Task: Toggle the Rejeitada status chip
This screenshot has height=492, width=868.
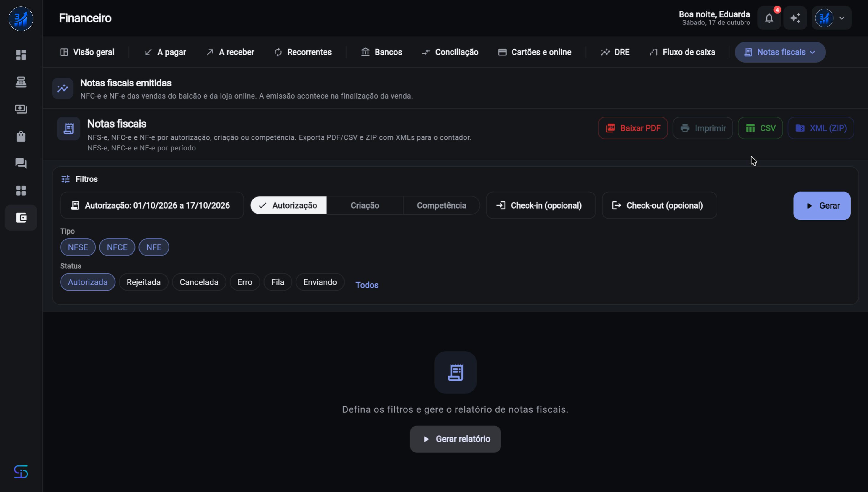Action: [x=143, y=282]
